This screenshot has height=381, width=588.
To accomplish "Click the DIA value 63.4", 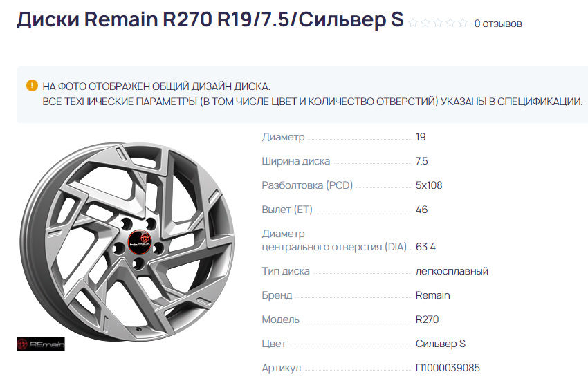I will click(426, 247).
